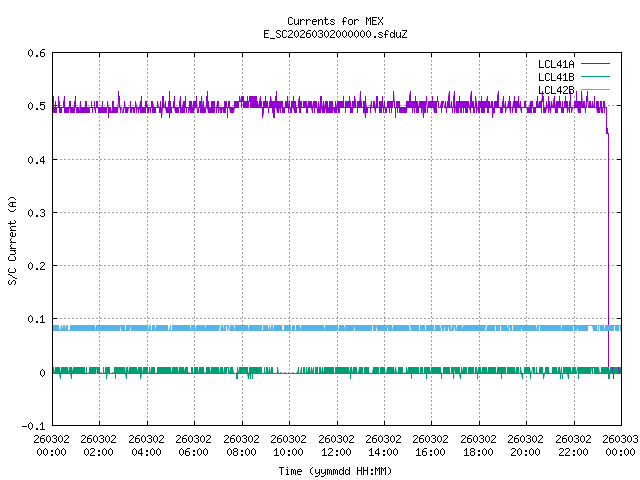Click the 'Time (yymmdd HH:MM)' x-axis label
This screenshot has height=480, width=640.
coord(335,469)
